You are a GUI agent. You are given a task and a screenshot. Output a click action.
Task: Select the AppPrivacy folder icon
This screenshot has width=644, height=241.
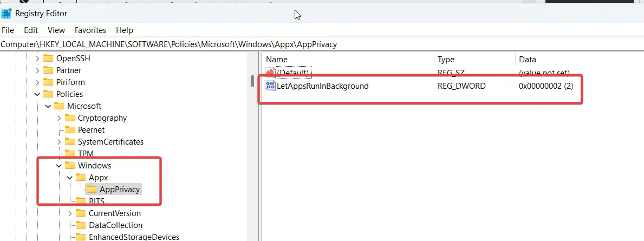click(x=92, y=189)
